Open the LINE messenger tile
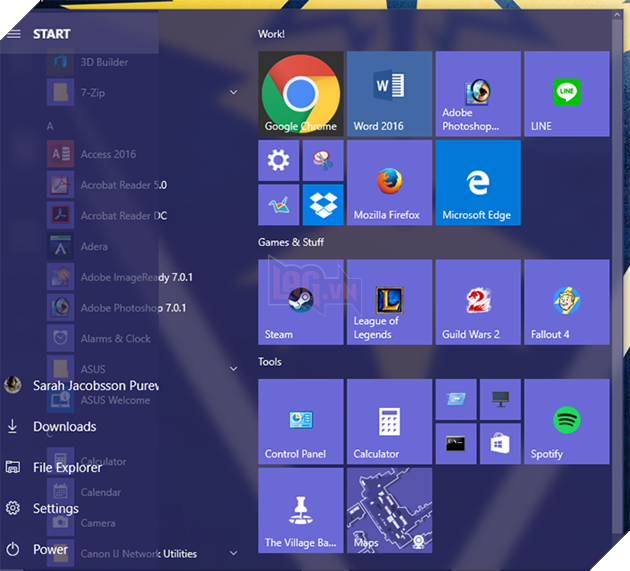Screen dimensions: 630x571 point(567,94)
